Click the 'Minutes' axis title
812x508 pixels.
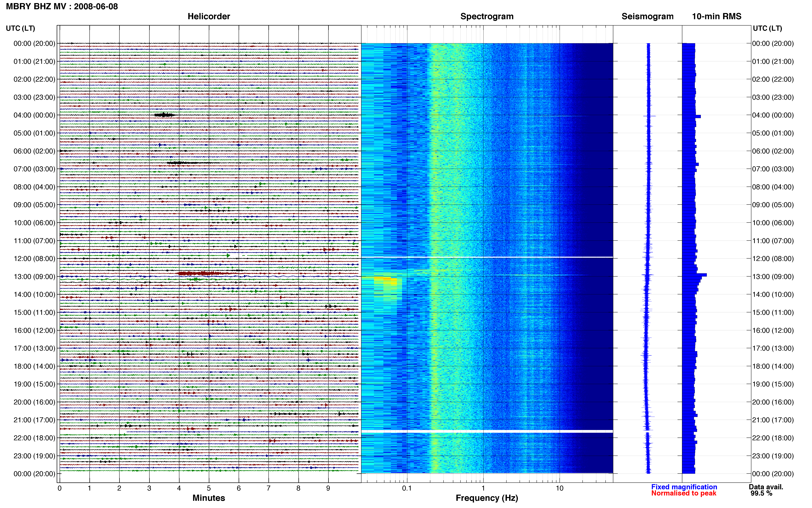208,498
